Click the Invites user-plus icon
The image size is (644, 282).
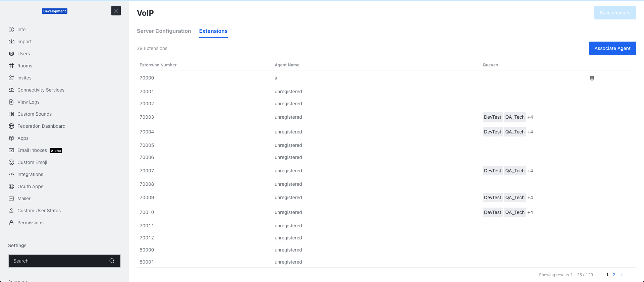(x=11, y=78)
